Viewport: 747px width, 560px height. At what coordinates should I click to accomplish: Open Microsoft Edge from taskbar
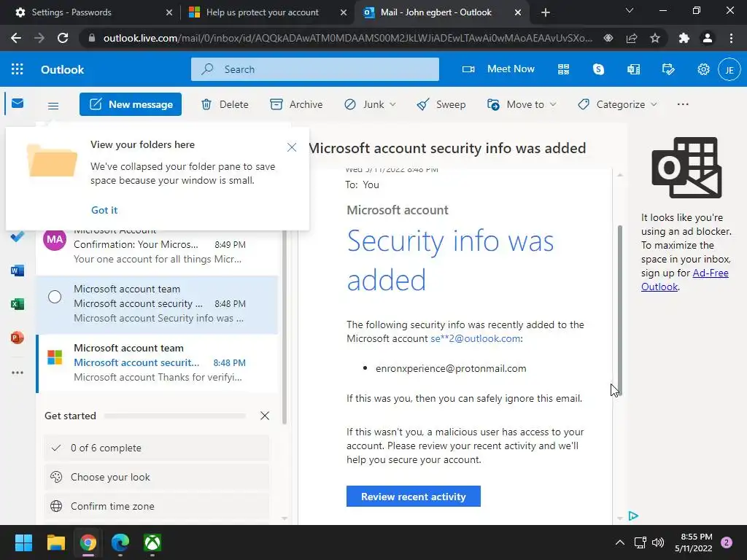(x=120, y=542)
